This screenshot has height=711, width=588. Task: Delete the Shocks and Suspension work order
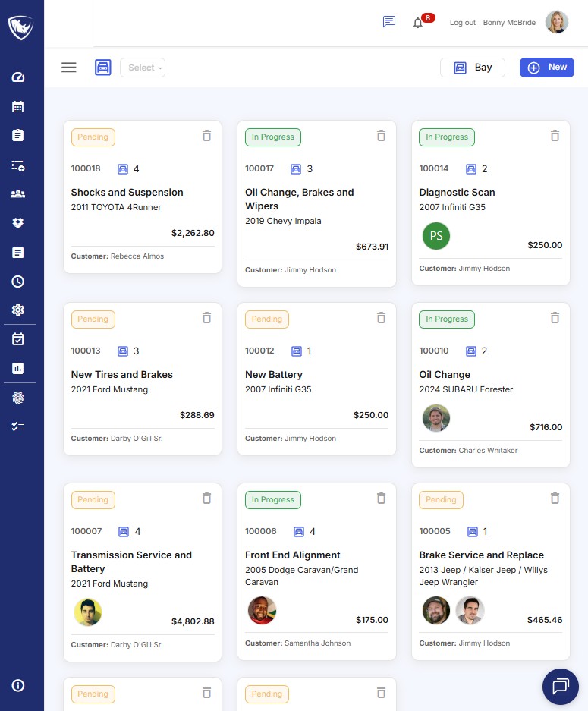pyautogui.click(x=206, y=136)
